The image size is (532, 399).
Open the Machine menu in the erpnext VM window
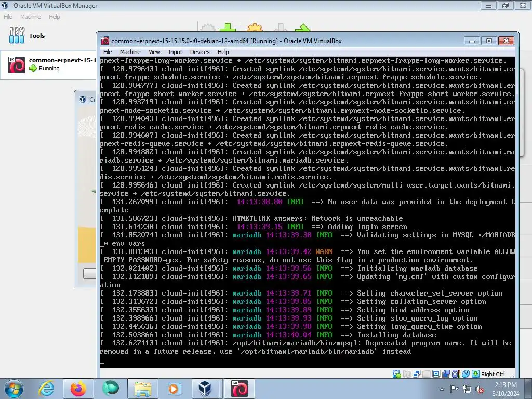(130, 52)
